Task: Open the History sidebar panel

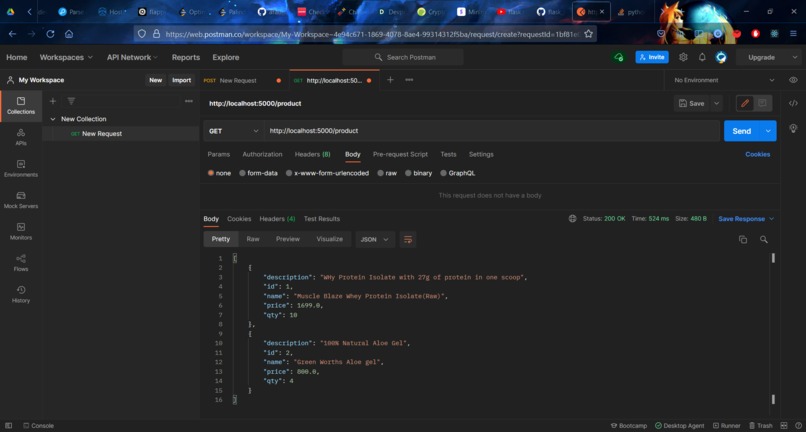Action: click(x=21, y=294)
